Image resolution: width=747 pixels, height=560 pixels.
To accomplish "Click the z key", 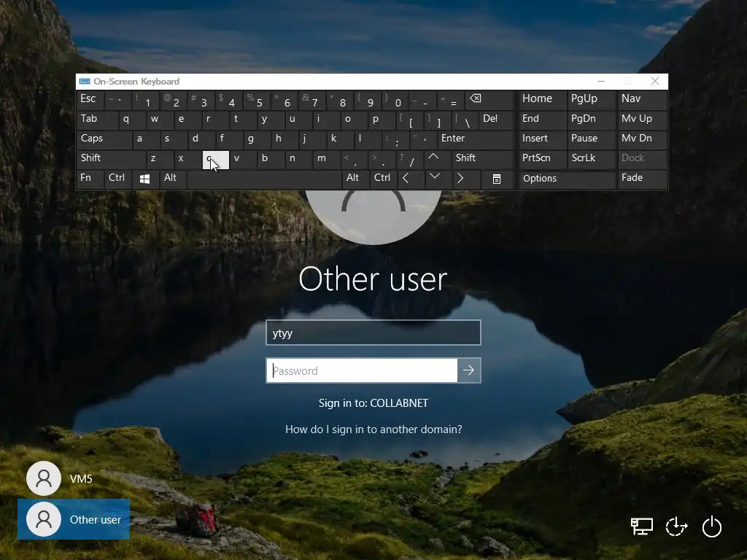I will point(160,158).
